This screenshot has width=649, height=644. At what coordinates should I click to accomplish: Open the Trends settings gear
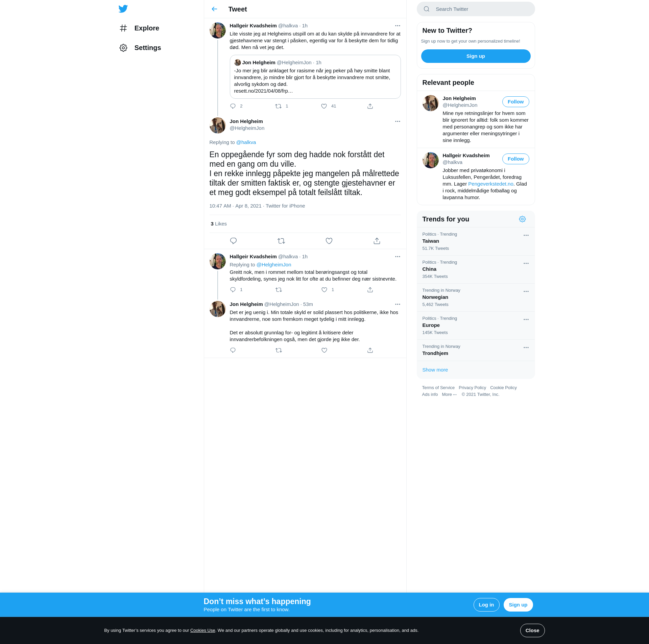[x=522, y=219]
